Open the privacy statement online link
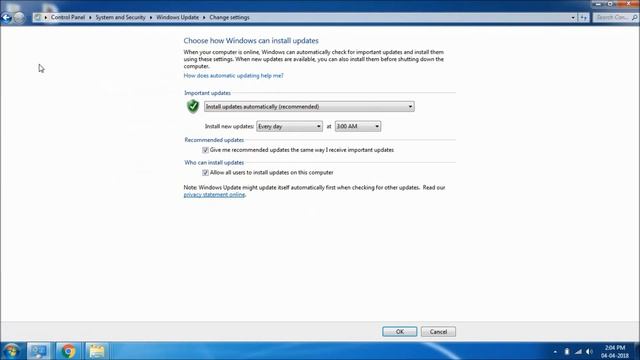Screen dimensions: 640x360 pos(214,195)
